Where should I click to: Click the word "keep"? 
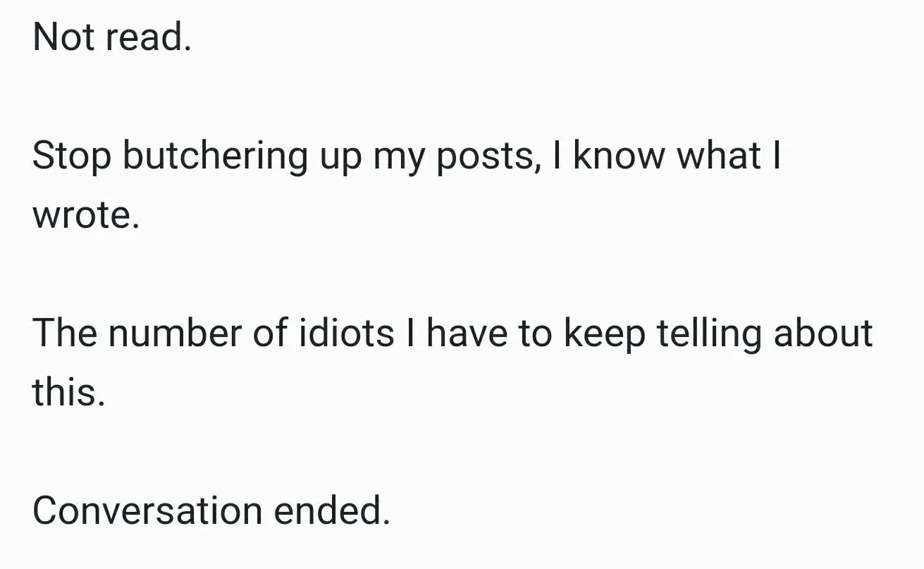604,334
